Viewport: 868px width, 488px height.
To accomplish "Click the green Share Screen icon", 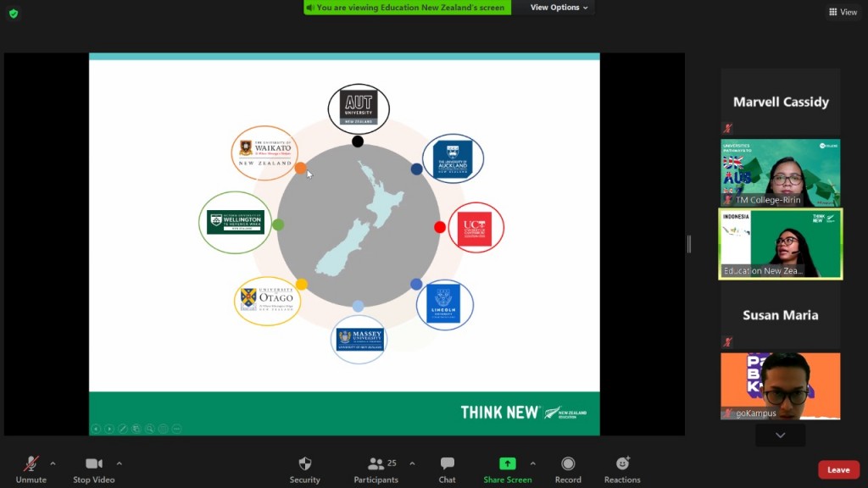I will coord(507,464).
